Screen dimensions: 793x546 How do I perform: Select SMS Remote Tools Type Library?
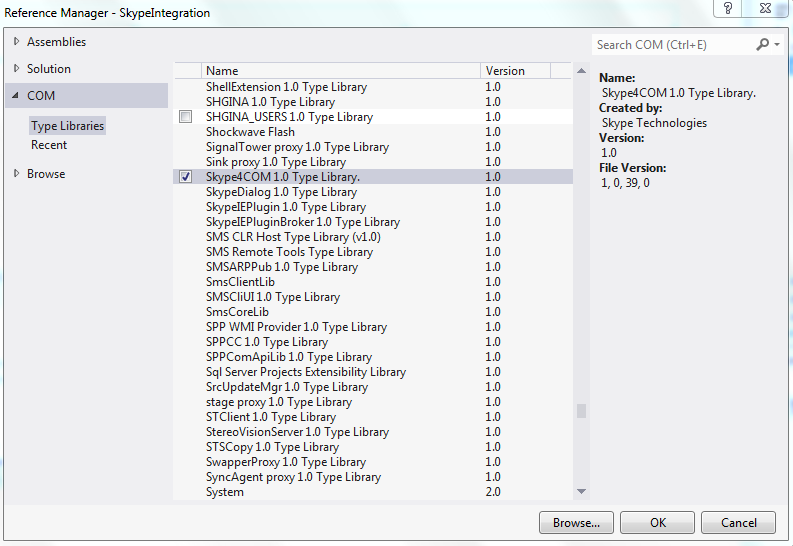pyautogui.click(x=373, y=252)
